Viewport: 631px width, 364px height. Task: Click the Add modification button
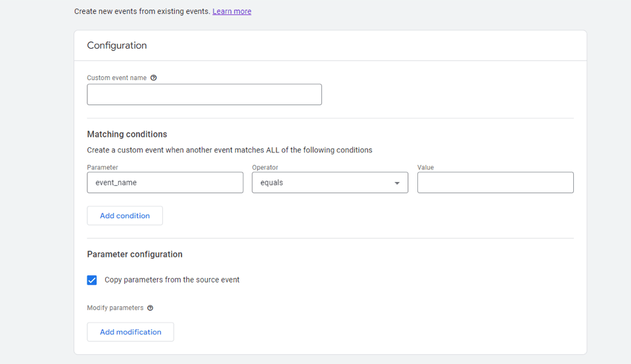pyautogui.click(x=130, y=332)
